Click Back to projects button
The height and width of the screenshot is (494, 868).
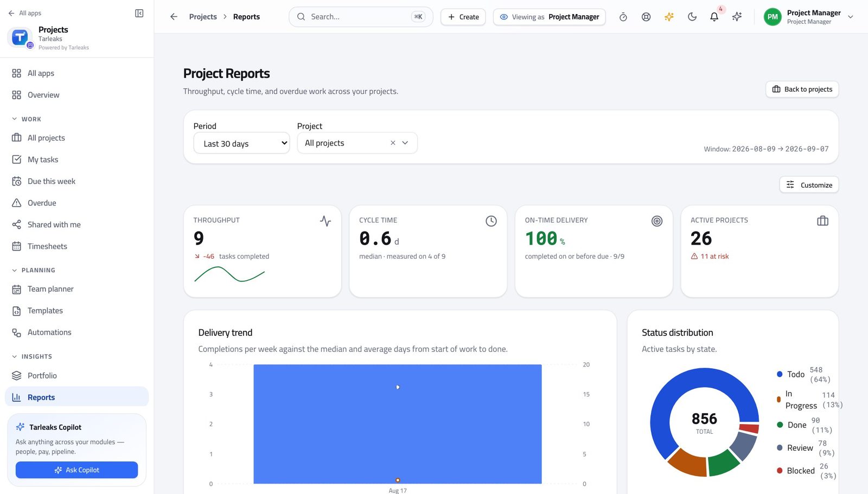tap(802, 89)
